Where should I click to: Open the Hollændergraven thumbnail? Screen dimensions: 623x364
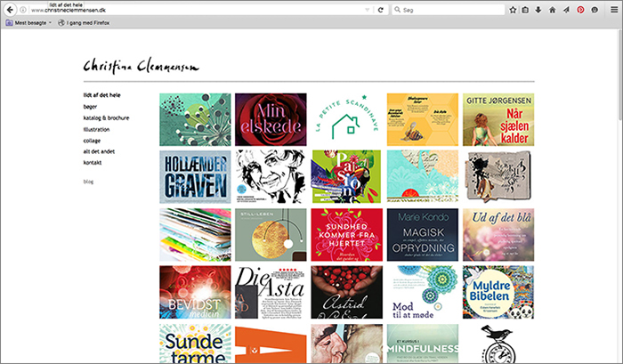point(195,176)
